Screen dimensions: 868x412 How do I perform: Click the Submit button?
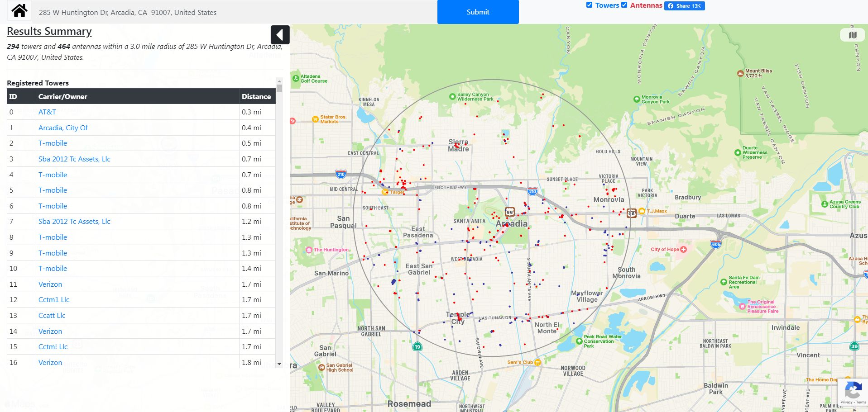(478, 12)
